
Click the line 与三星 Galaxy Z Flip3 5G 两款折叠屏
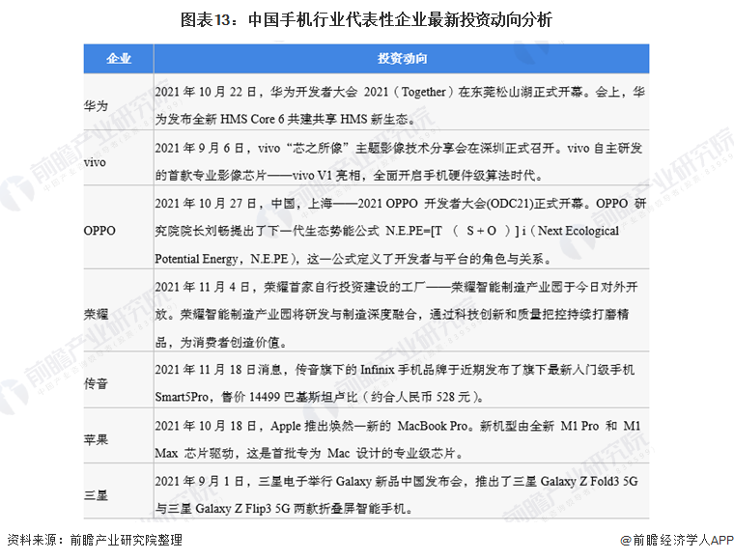coord(284,509)
